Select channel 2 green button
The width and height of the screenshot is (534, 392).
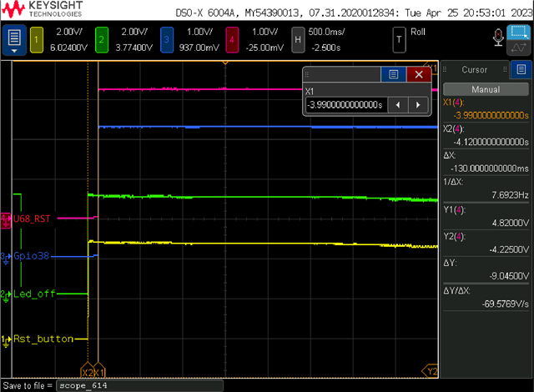coord(102,40)
